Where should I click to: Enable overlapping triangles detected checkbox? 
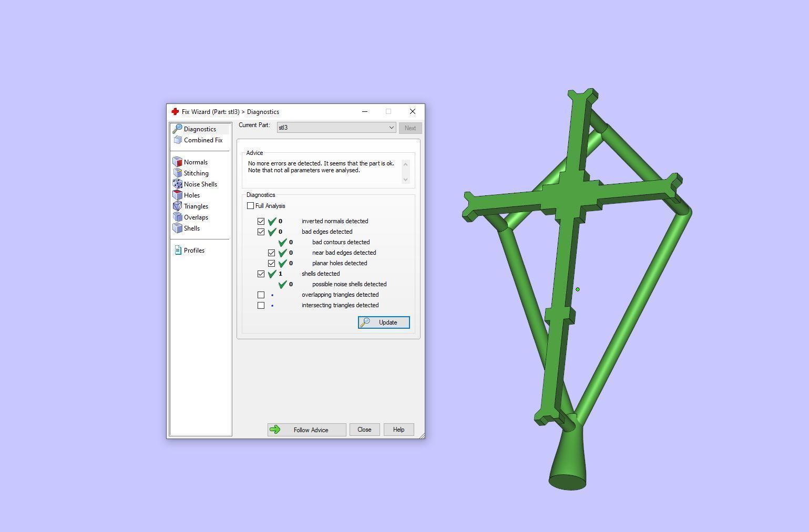click(x=261, y=295)
